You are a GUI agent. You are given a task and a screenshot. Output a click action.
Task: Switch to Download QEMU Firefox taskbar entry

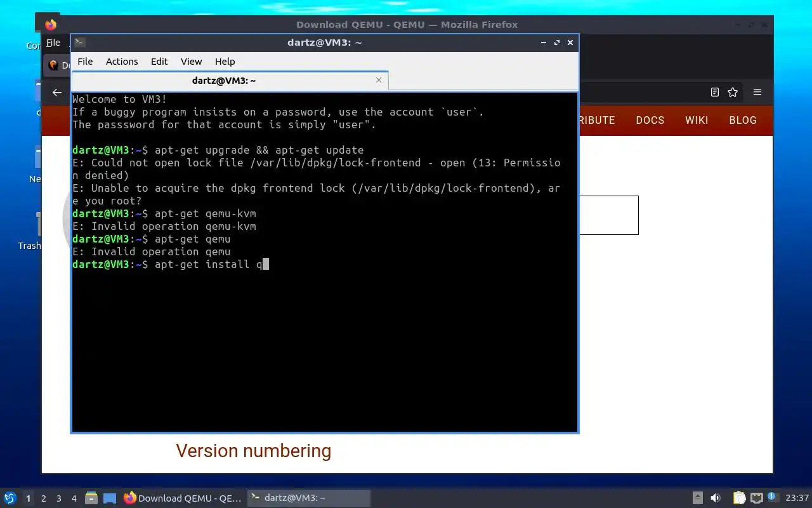183,498
